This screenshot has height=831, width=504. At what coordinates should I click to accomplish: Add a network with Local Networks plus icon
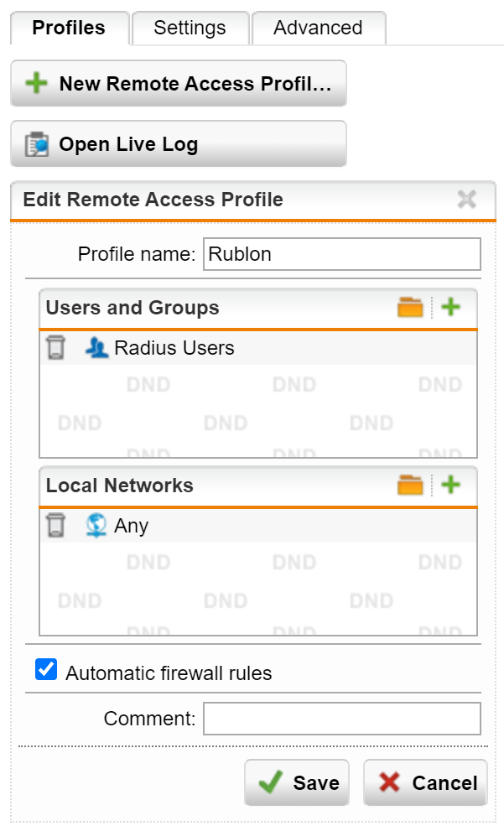[451, 485]
